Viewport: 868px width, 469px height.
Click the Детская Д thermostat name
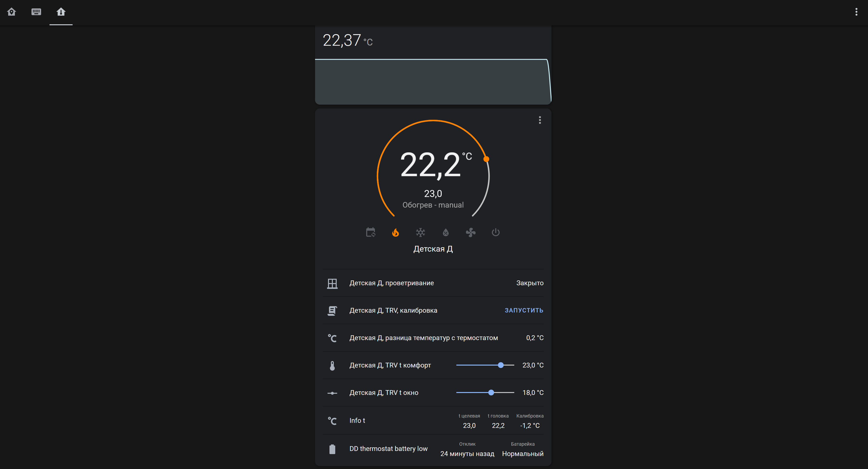click(x=433, y=249)
